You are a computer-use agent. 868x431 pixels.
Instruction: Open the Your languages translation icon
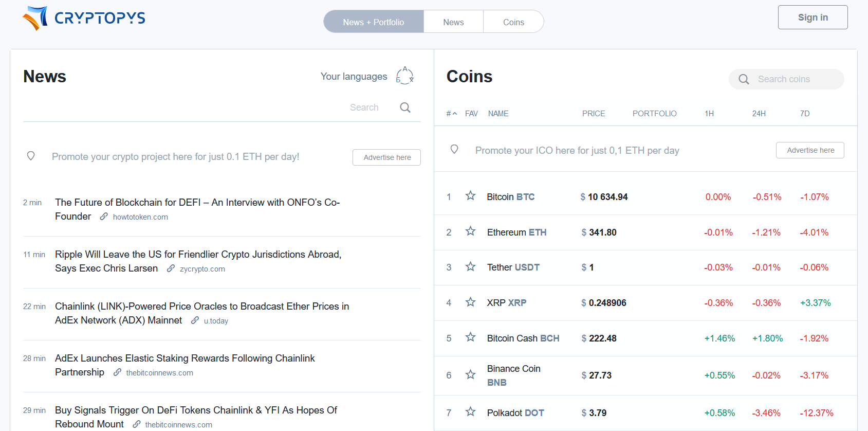point(405,76)
